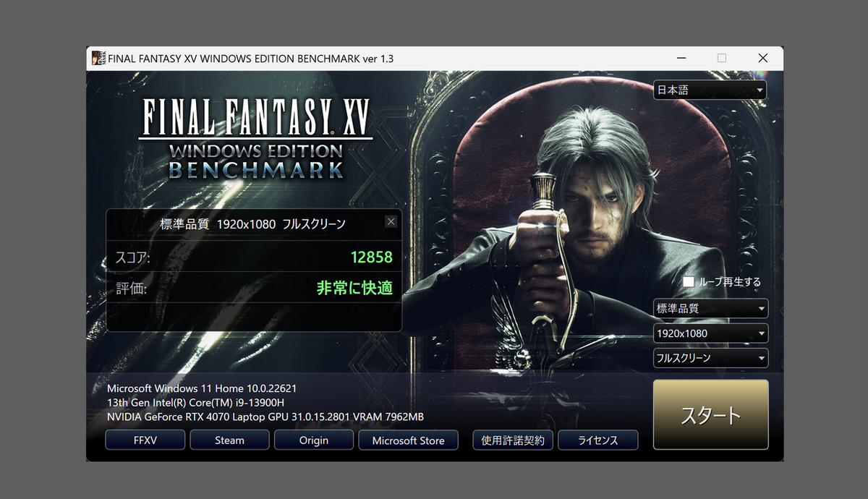Click the Steam store button
The width and height of the screenshot is (868, 499).
[229, 440]
